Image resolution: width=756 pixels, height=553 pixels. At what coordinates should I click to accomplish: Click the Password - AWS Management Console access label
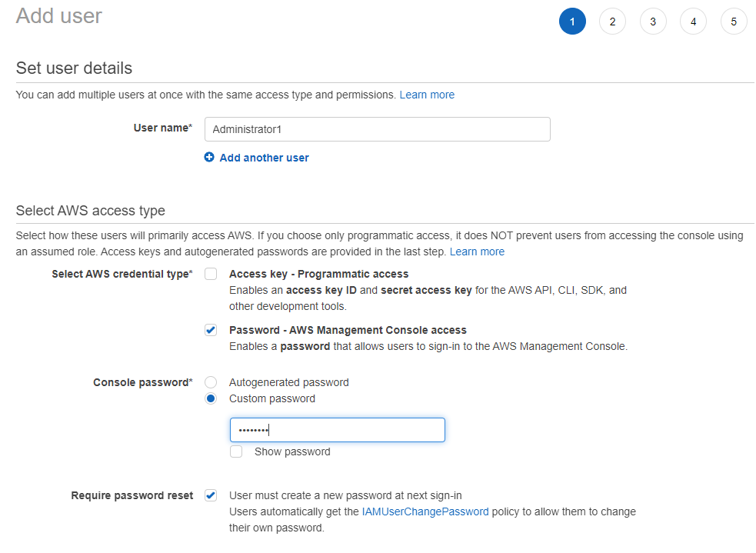tap(348, 330)
